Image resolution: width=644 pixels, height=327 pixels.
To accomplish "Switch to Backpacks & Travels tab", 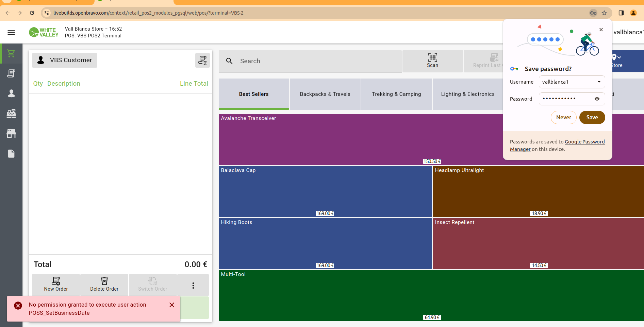I will [325, 94].
